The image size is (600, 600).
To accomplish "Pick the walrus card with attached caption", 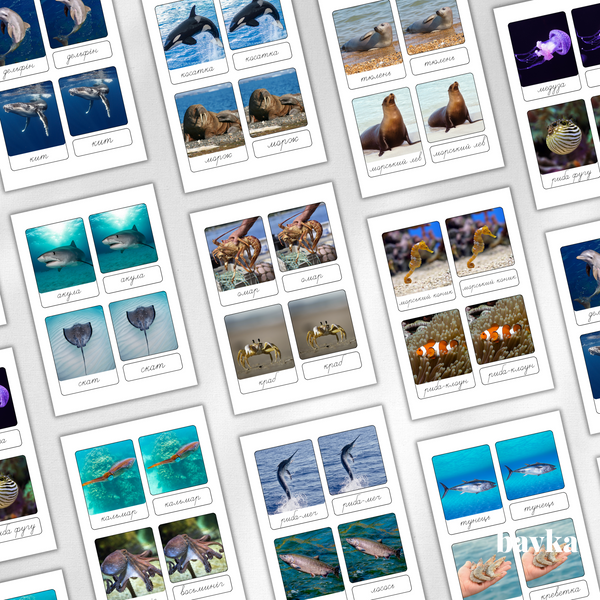I will (212, 127).
